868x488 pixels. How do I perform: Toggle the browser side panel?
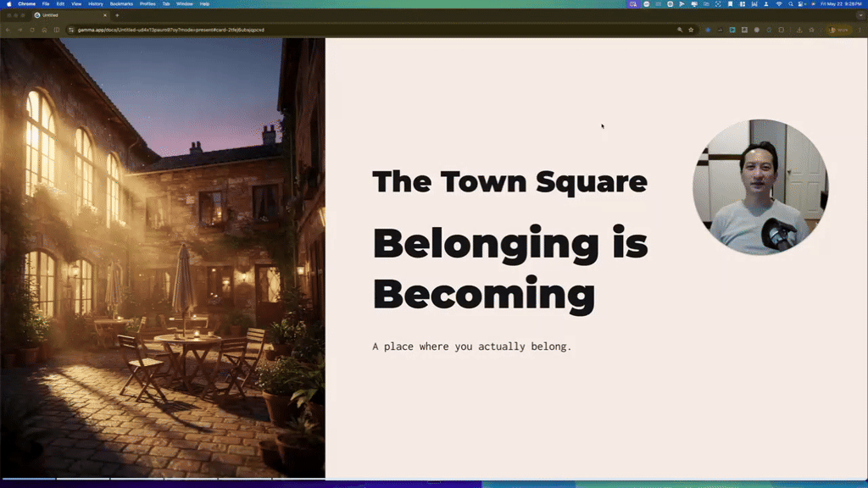tap(57, 30)
